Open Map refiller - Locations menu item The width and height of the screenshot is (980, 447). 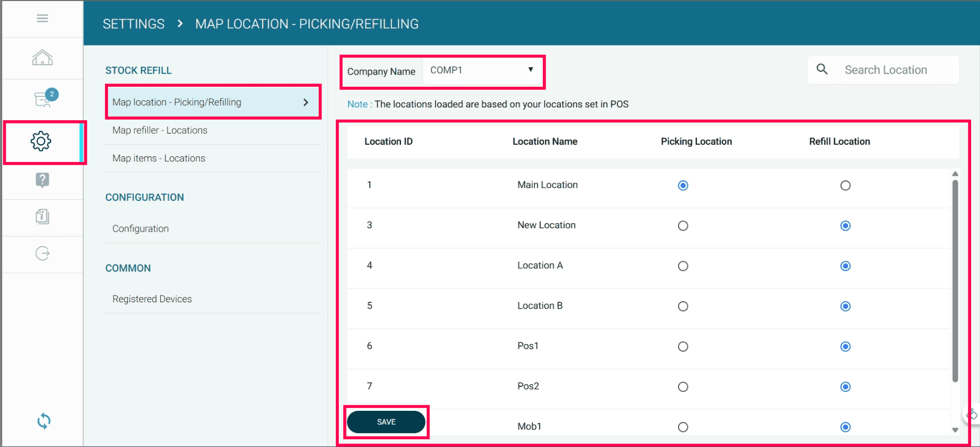point(160,130)
